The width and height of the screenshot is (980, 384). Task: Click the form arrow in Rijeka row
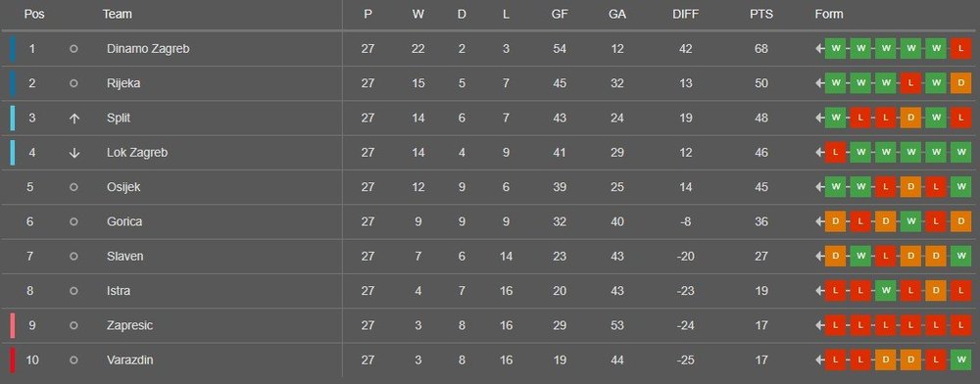819,83
